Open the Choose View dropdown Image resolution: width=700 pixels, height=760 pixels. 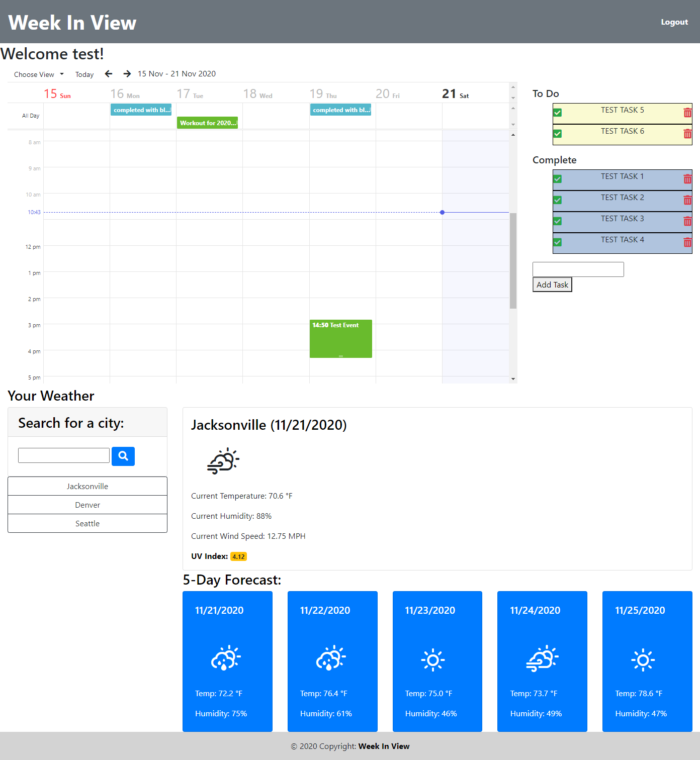39,74
